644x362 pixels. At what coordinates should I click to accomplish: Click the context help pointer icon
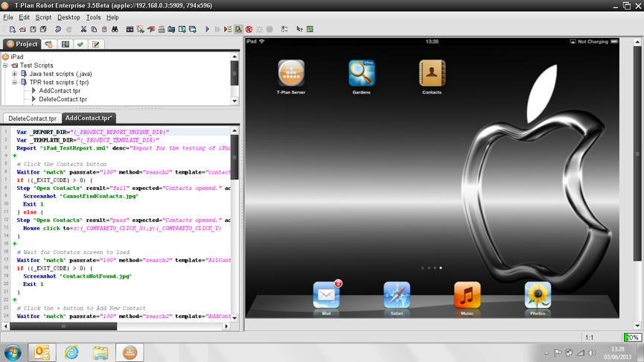coord(299,29)
